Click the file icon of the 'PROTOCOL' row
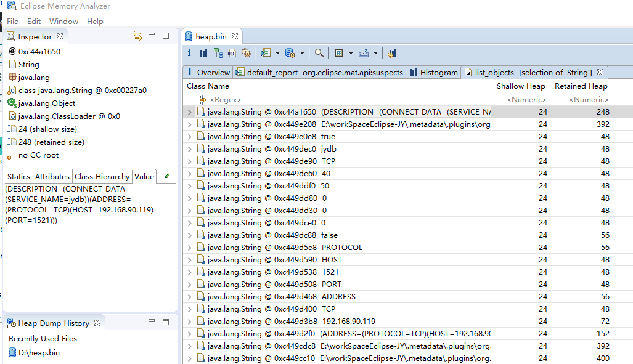The width and height of the screenshot is (633, 364). click(201, 247)
